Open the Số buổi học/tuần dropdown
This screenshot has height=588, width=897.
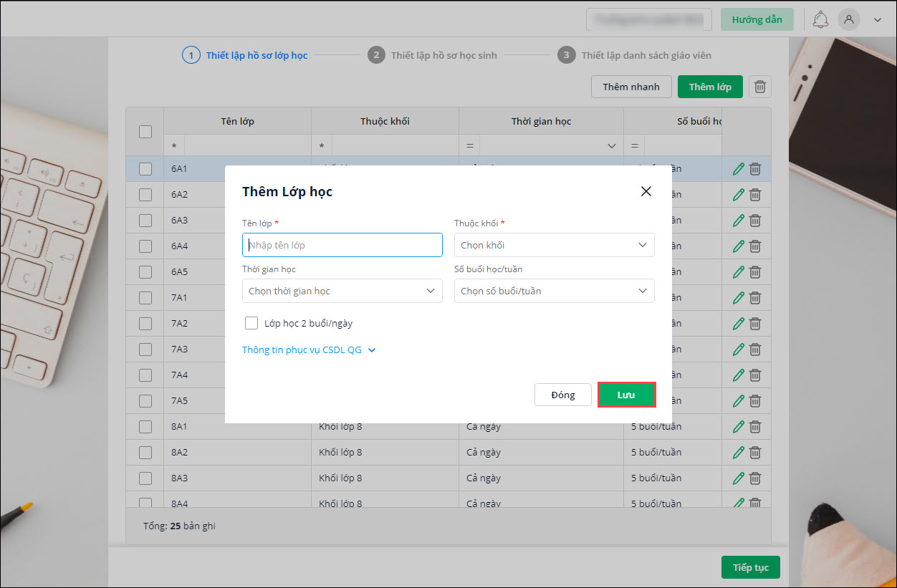555,291
